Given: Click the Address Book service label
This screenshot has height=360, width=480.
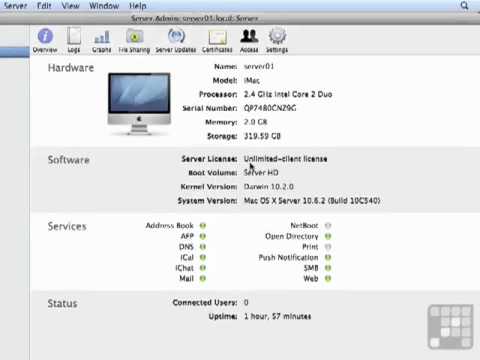Looking at the screenshot, I should point(170,226).
